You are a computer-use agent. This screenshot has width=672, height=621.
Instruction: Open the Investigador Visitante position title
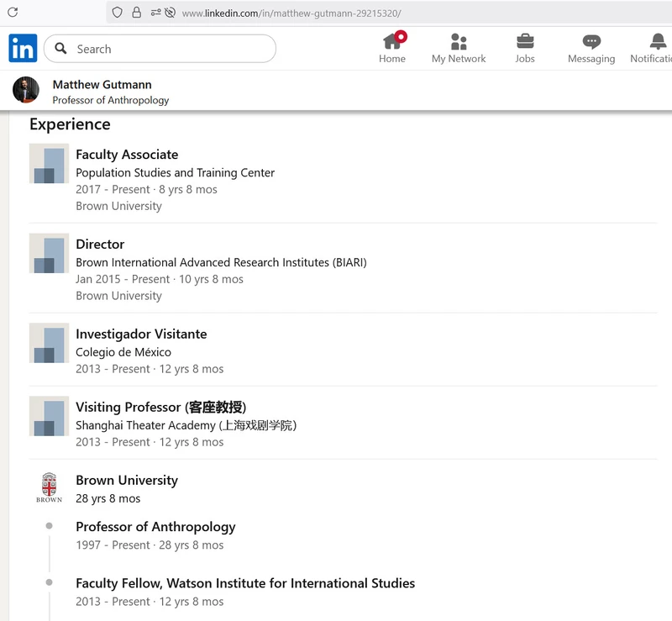pos(141,334)
